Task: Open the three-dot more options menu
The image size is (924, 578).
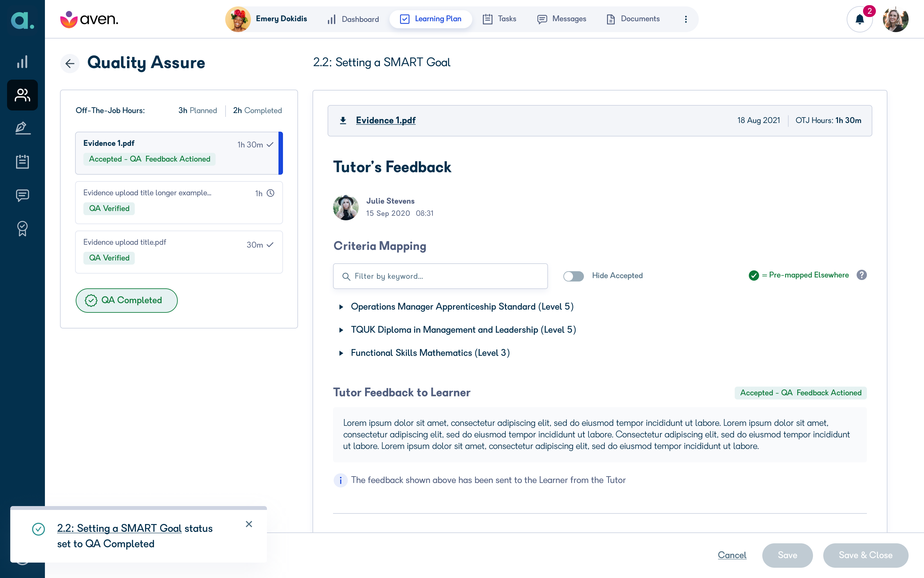Action: point(686,19)
